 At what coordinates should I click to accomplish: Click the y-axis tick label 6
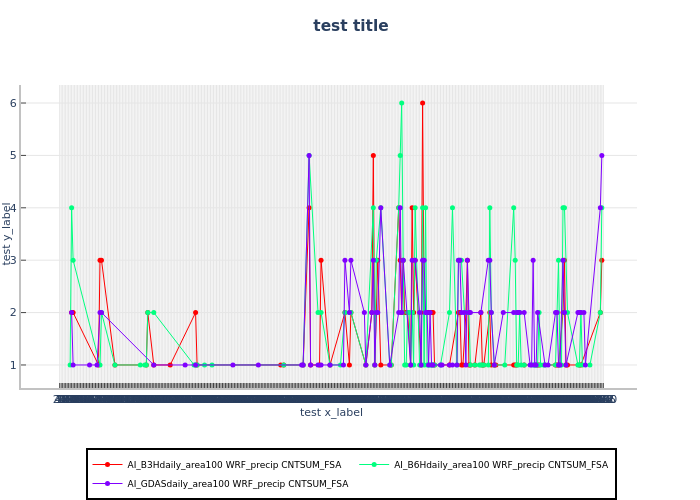(12, 103)
